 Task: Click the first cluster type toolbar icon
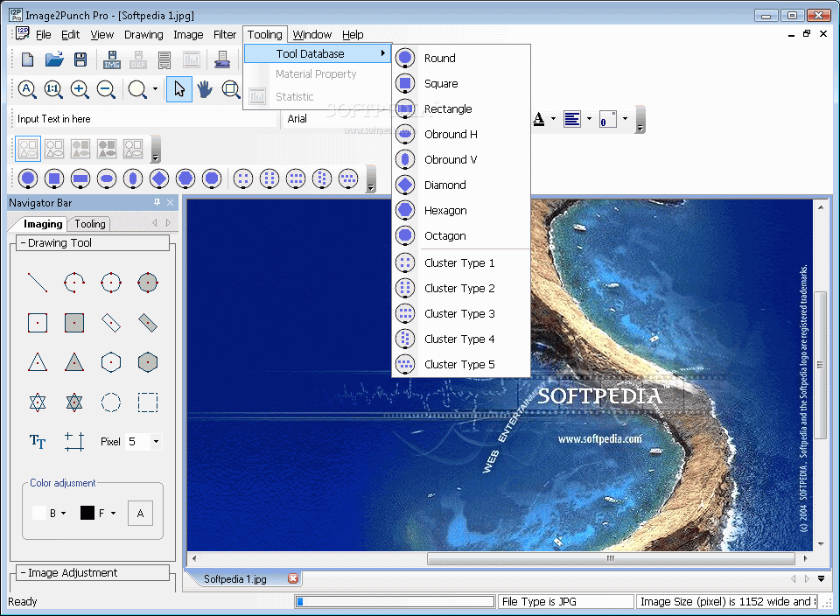243,178
